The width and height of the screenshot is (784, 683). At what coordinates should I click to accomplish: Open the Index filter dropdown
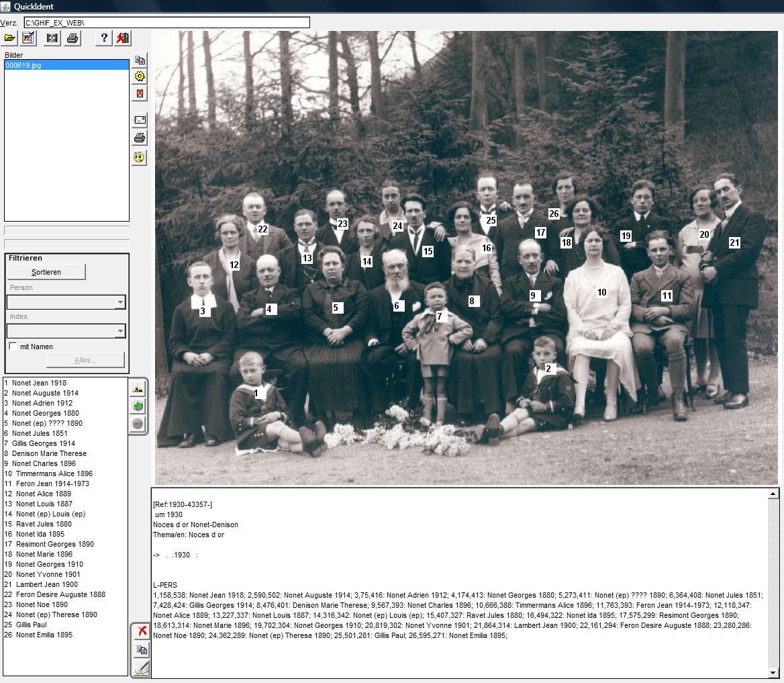point(119,330)
